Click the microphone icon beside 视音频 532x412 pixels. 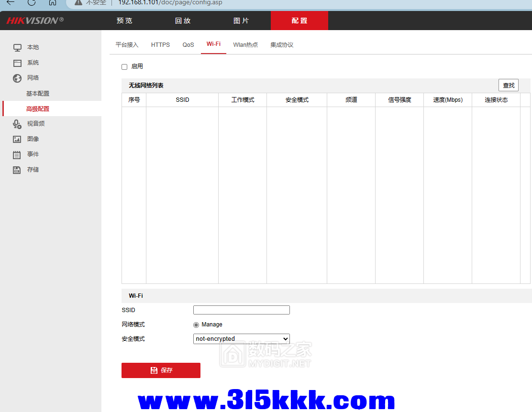tap(17, 124)
